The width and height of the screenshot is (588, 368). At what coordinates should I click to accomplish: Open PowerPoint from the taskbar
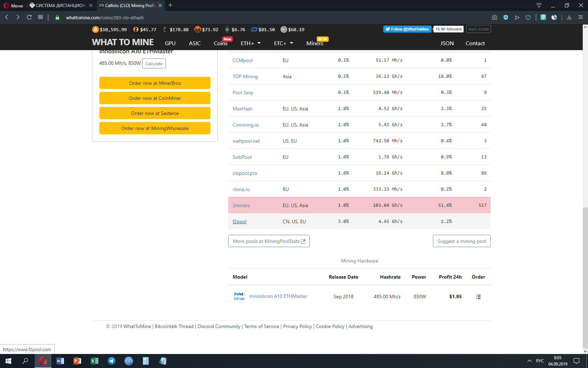(77, 361)
